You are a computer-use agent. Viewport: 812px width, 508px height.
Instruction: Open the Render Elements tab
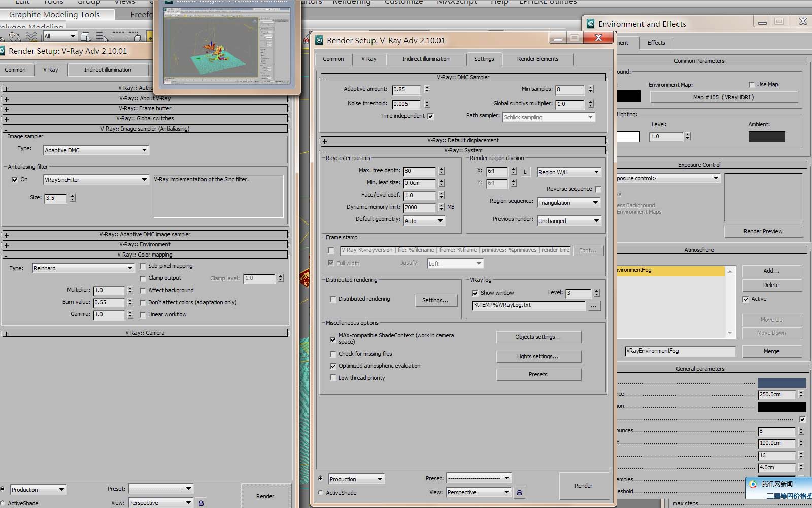[x=537, y=59]
